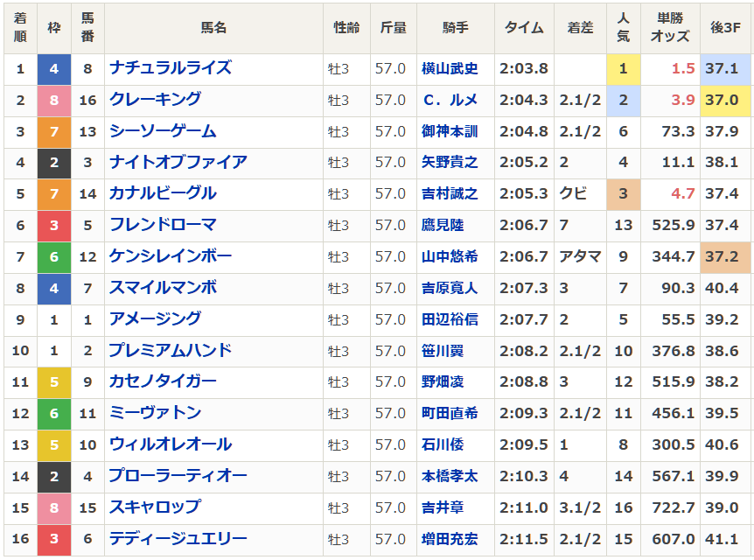Click the 馬名 column header
This screenshot has height=560, width=754.
[213, 28]
